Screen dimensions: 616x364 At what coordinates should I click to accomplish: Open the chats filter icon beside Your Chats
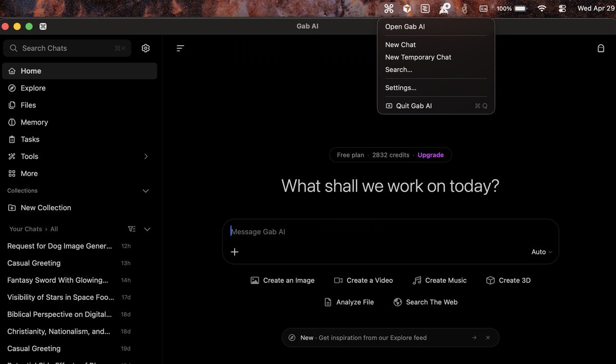click(132, 229)
